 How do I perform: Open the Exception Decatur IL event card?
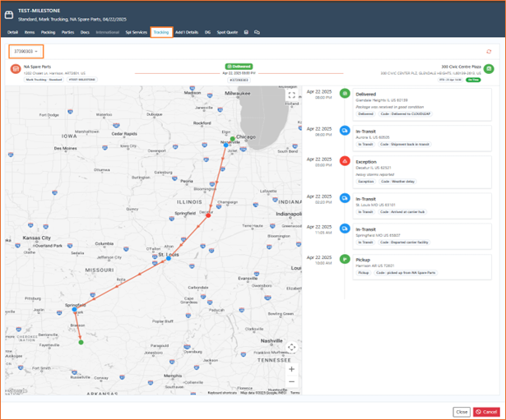click(422, 172)
